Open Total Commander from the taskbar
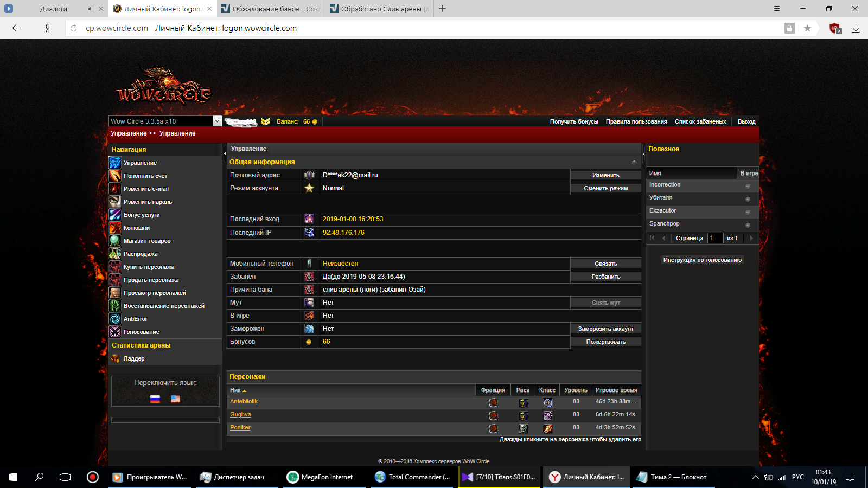 pos(412,477)
